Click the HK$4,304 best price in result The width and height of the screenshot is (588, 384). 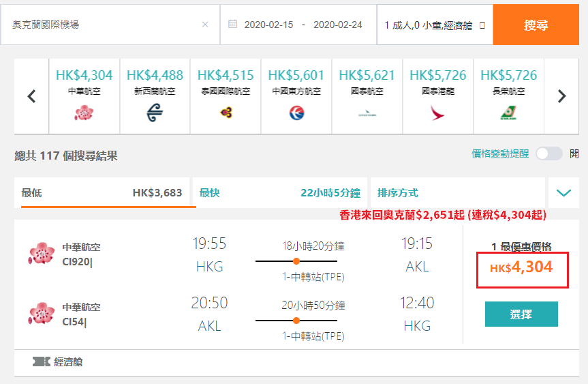pos(522,267)
